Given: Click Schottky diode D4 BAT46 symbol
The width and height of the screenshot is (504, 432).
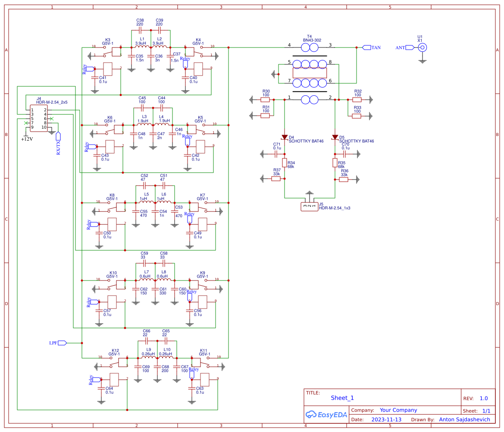Looking at the screenshot, I should pyautogui.click(x=285, y=137).
